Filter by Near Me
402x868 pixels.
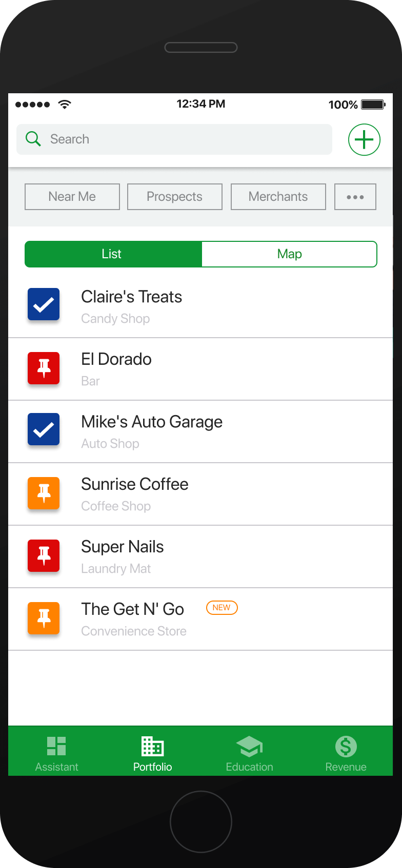point(72,197)
